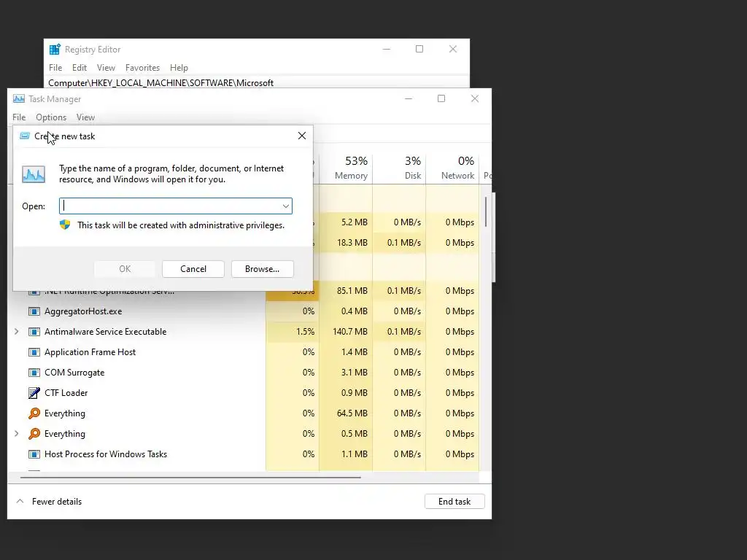The width and height of the screenshot is (747, 560).
Task: Click the Antimalware Service Executable icon
Action: tap(34, 332)
